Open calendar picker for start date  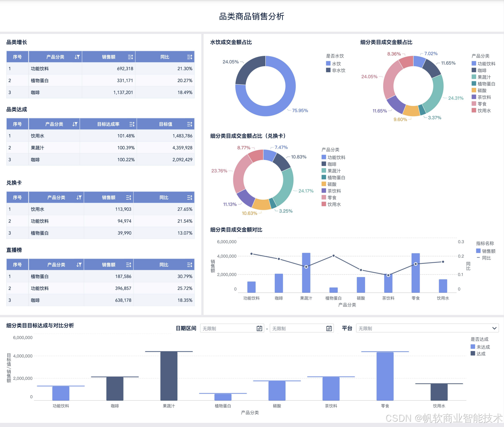click(259, 328)
